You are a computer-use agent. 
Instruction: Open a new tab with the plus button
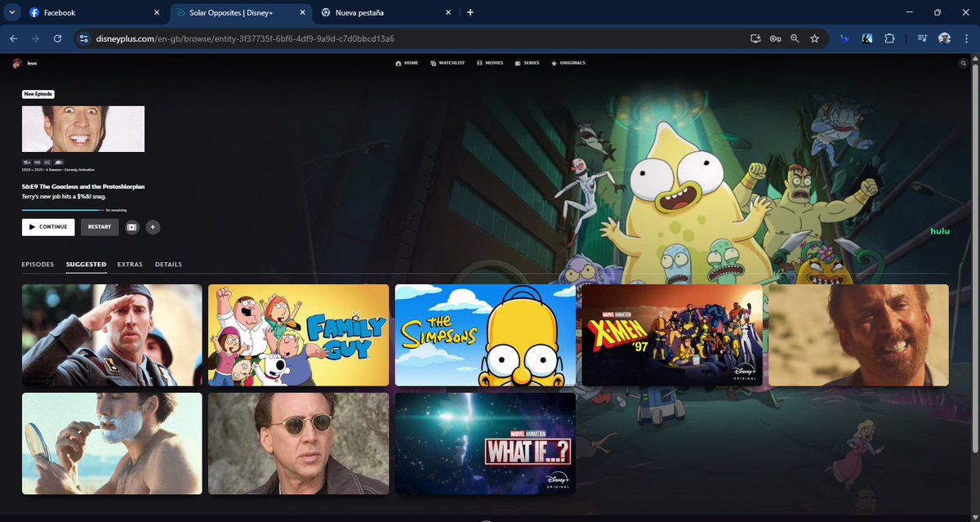[470, 12]
